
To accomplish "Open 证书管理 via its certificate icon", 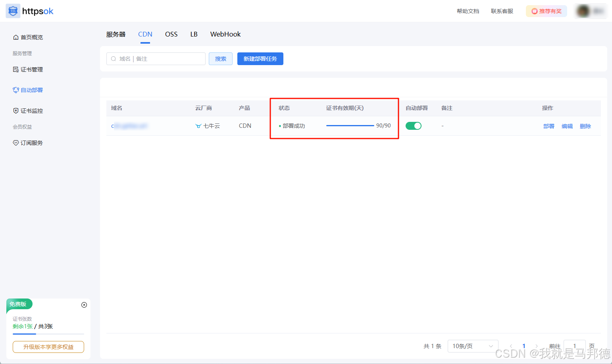I will pos(15,69).
